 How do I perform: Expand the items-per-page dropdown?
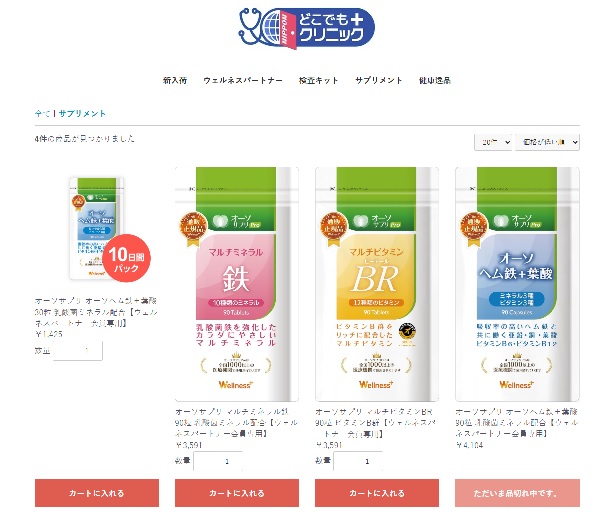click(493, 142)
